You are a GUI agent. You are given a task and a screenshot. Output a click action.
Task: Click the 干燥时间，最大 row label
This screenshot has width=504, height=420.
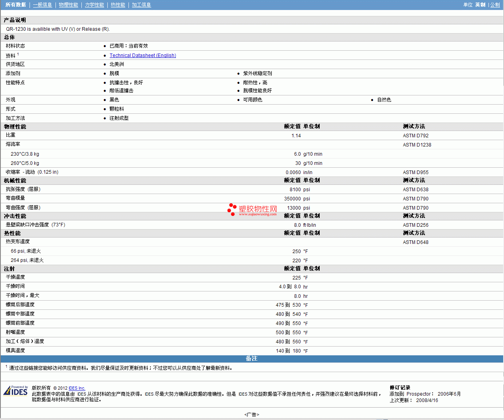click(22, 295)
